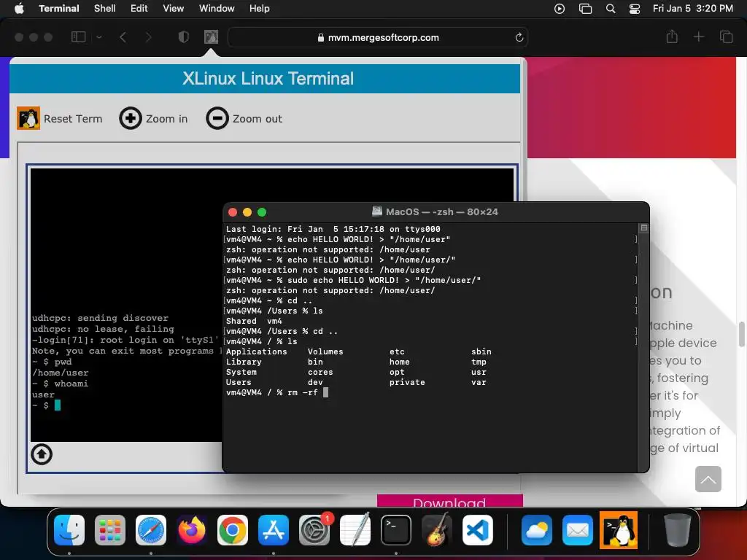Click the '/home/user' line in XLinux terminal
The width and height of the screenshot is (747, 560).
coord(60,373)
